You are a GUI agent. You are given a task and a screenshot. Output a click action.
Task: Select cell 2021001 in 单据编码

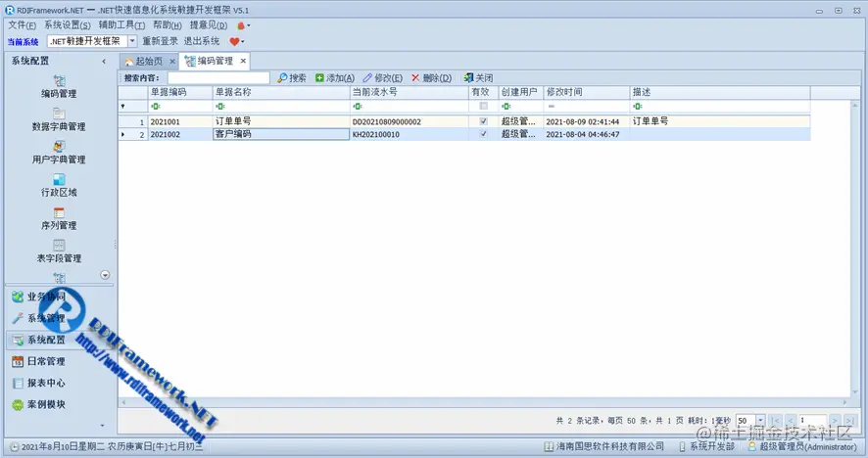pyautogui.click(x=180, y=121)
